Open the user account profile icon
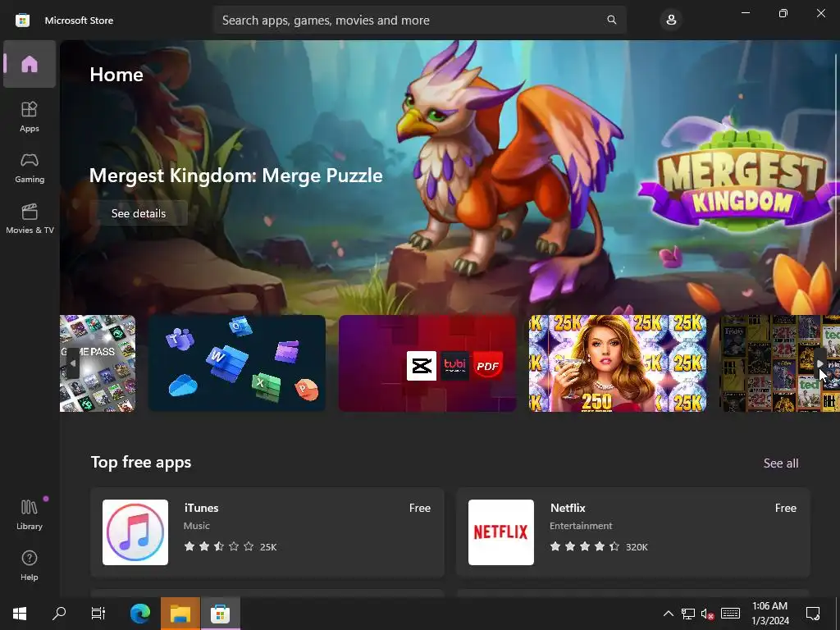The height and width of the screenshot is (630, 840). coord(671,21)
